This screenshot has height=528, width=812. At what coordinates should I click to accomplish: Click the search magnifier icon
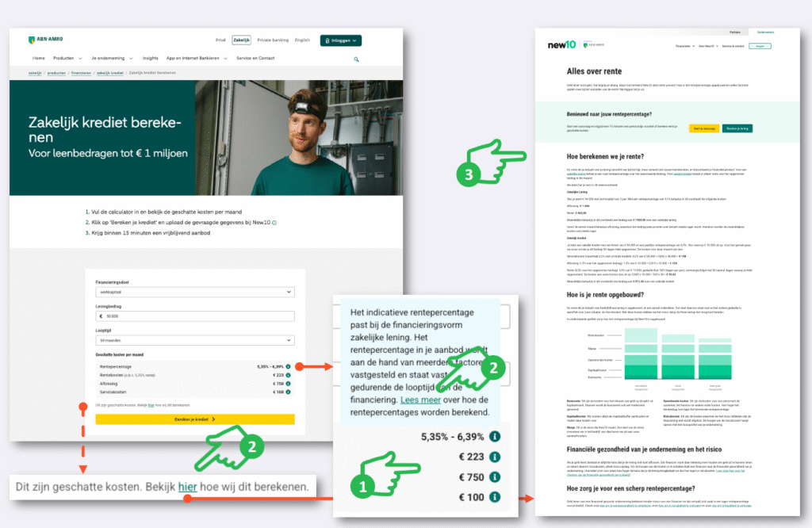(356, 59)
